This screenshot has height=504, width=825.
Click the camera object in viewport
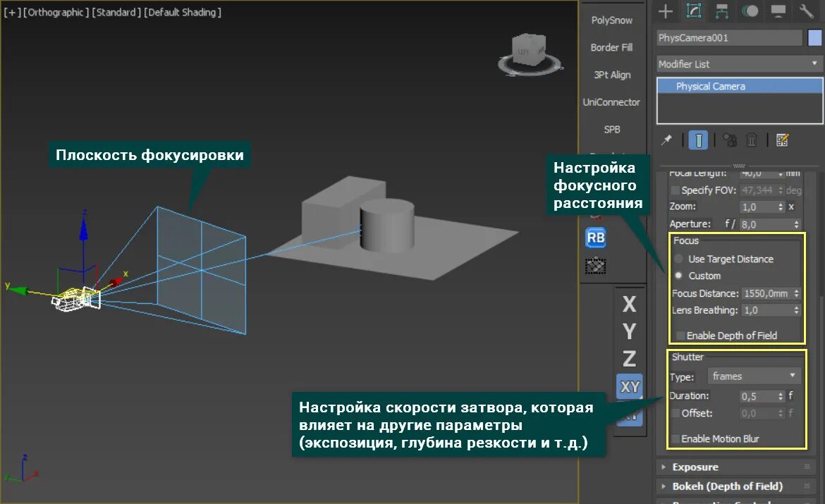pyautogui.click(x=75, y=298)
